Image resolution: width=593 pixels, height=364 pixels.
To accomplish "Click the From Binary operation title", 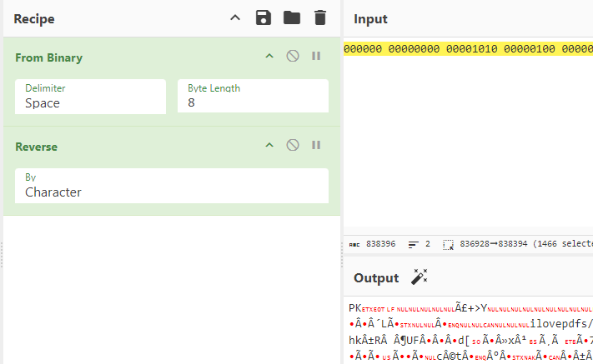I will pos(49,57).
